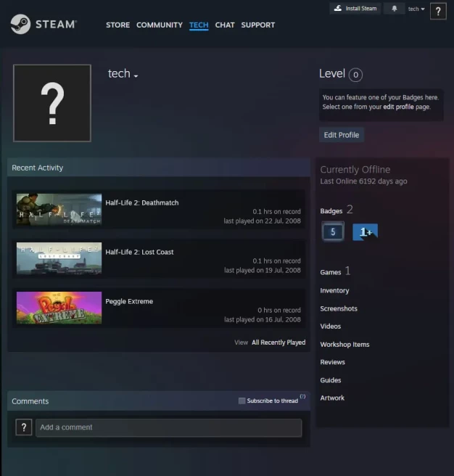This screenshot has height=476, width=454.
Task: Click the Level 0 badge circle
Action: pyautogui.click(x=355, y=75)
